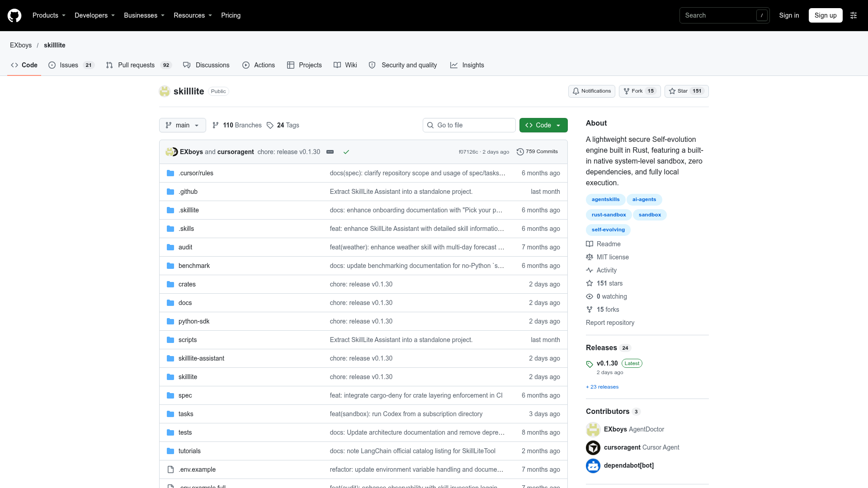The width and height of the screenshot is (868, 488).
Task: Open the GitHub homepage logo
Action: (14, 15)
